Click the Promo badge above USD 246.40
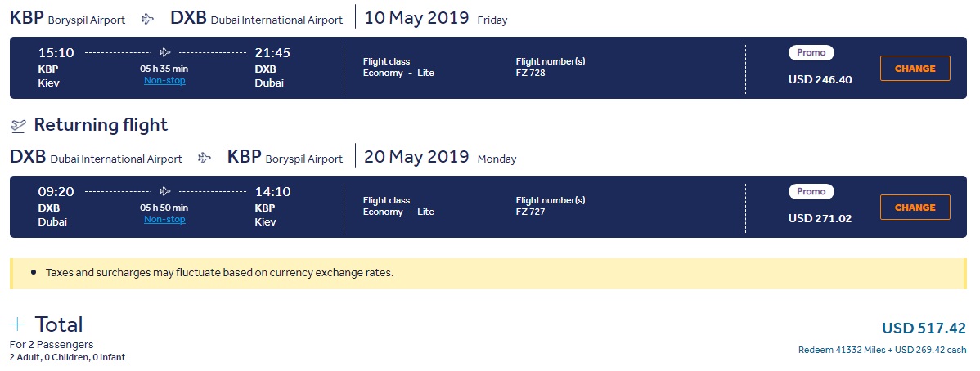Viewport: 980px width, 371px height. [x=811, y=53]
